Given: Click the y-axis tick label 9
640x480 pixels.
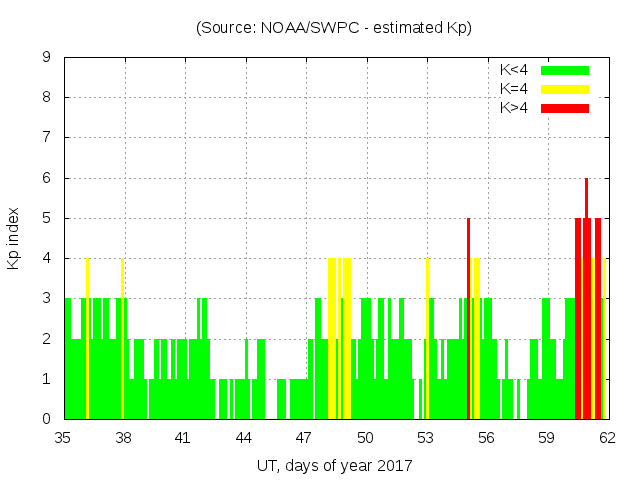Looking at the screenshot, I should point(46,57).
